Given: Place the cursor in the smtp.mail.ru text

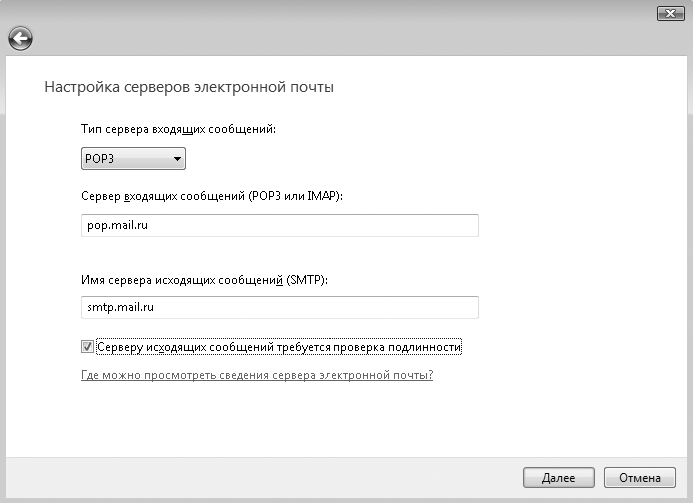Looking at the screenshot, I should tap(120, 307).
